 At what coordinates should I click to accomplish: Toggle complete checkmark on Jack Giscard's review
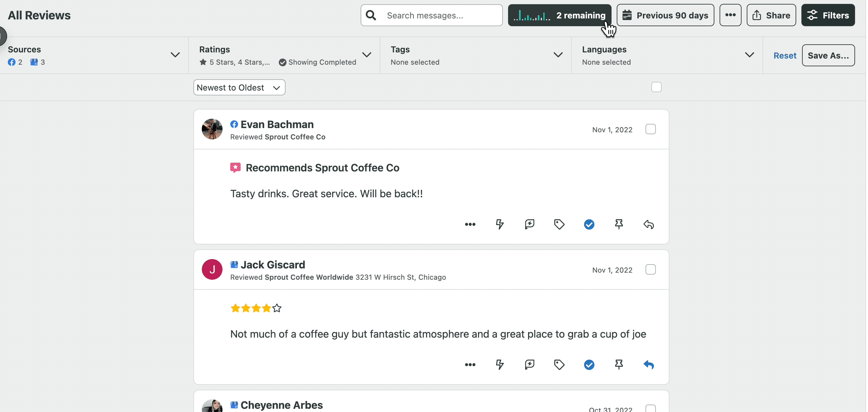pyautogui.click(x=589, y=364)
